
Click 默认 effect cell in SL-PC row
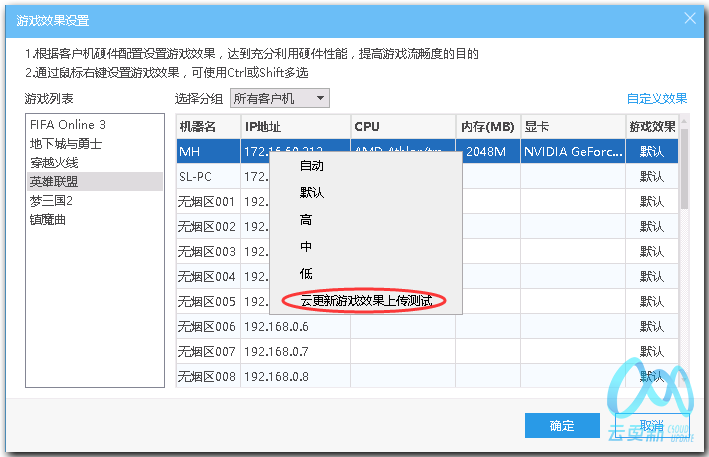[x=652, y=176]
